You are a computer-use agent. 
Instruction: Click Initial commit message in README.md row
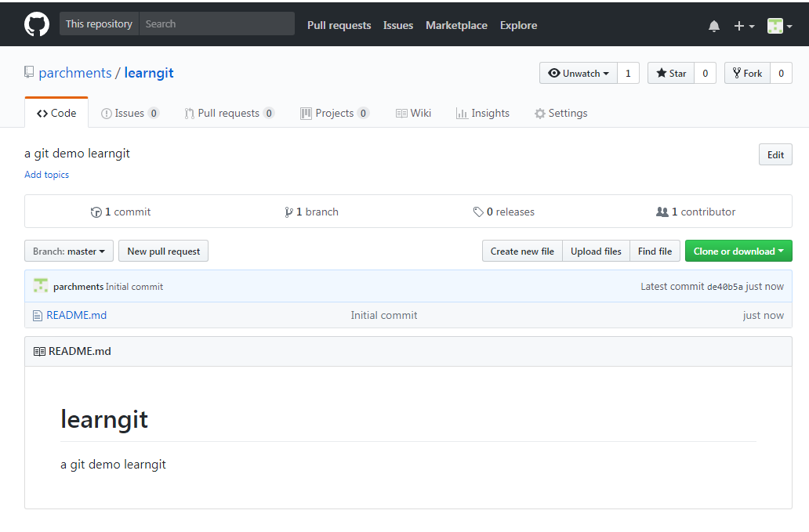tap(384, 316)
